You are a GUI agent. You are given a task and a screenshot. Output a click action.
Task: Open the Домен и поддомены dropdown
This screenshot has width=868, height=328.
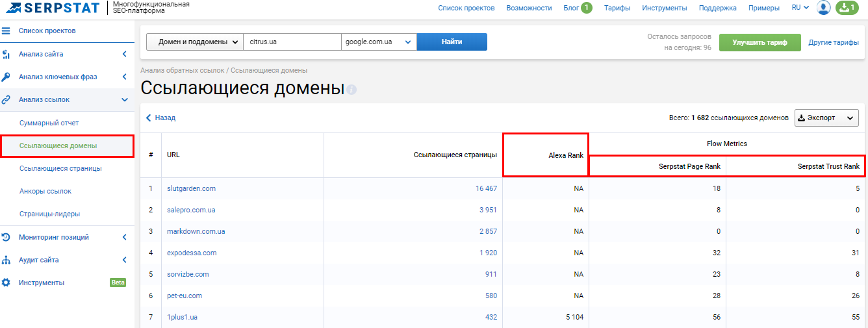click(195, 42)
